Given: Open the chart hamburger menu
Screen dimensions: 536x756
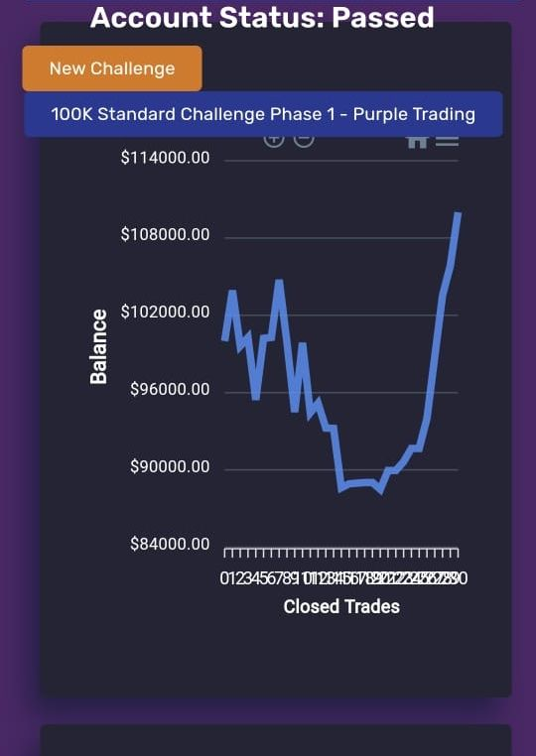Looking at the screenshot, I should point(447,142).
